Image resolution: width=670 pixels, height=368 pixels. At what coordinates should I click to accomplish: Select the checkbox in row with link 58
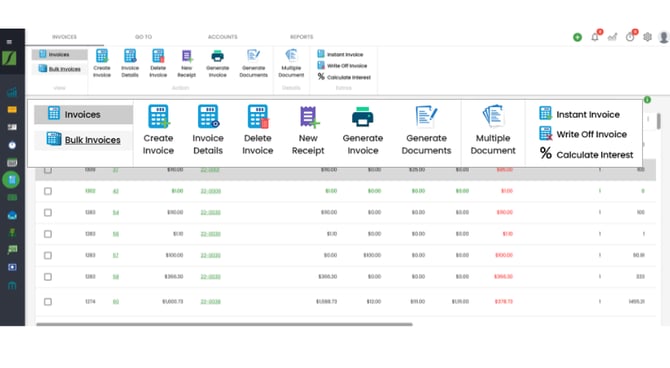click(48, 277)
